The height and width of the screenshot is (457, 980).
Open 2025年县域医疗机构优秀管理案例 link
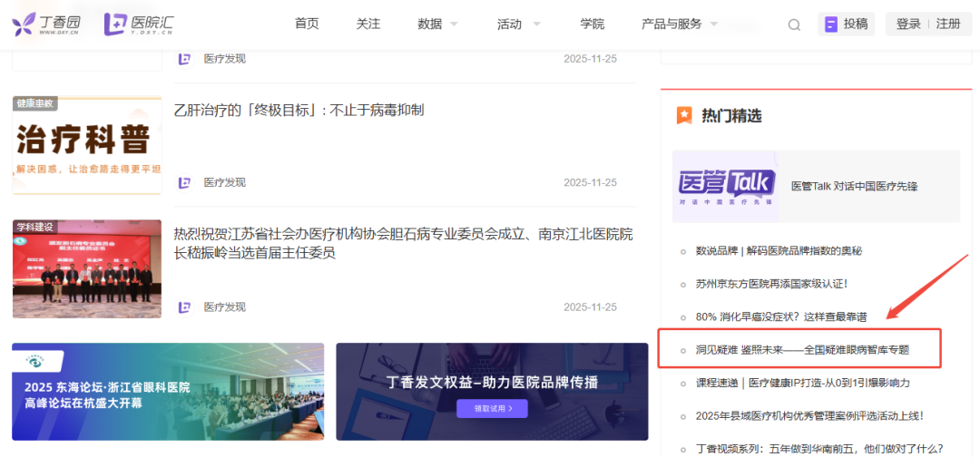[x=809, y=415]
